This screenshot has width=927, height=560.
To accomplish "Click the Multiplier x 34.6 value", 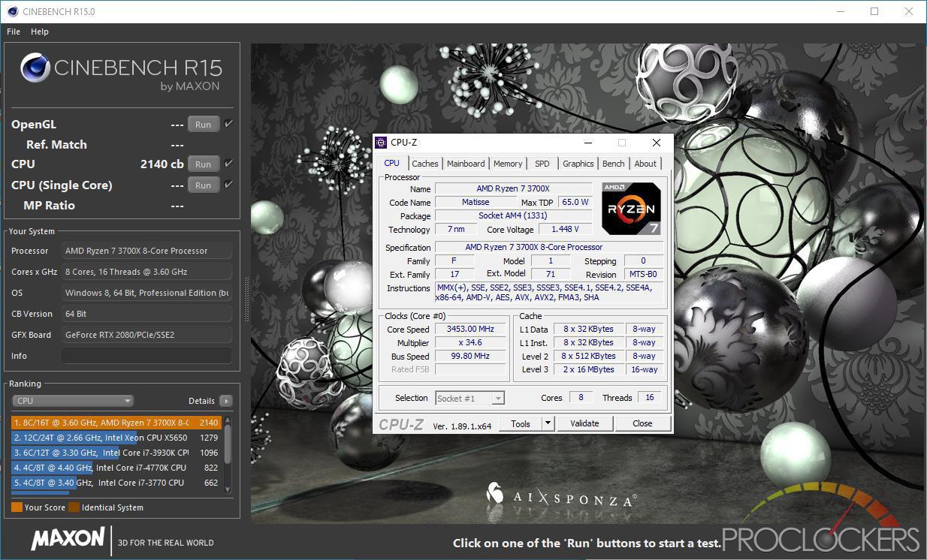I will pos(472,343).
